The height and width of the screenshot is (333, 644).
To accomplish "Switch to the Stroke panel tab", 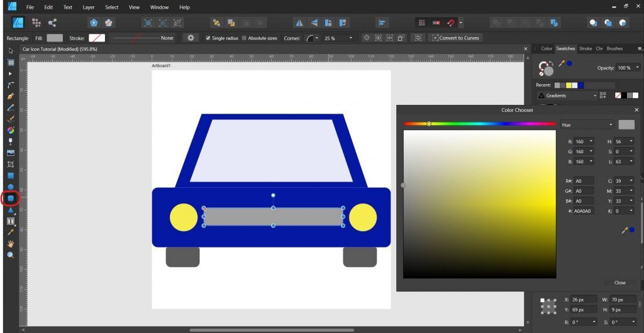I will pyautogui.click(x=586, y=48).
